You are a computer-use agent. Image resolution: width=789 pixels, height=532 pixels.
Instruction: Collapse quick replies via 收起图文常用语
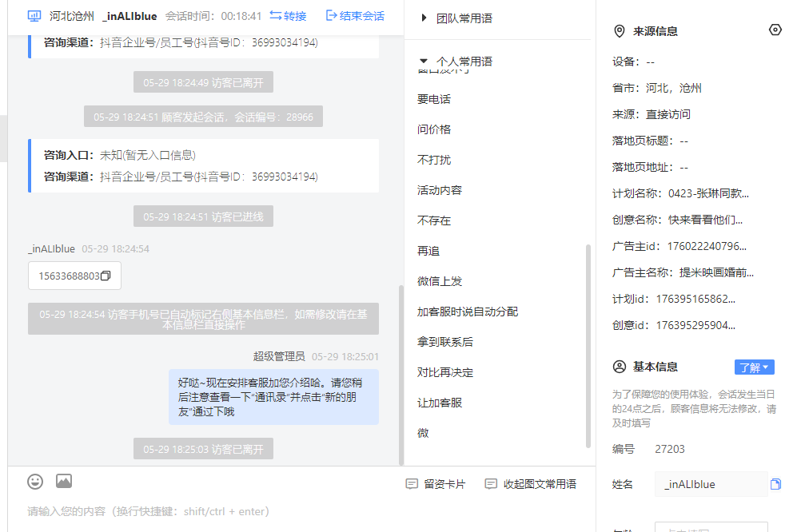pos(530,484)
